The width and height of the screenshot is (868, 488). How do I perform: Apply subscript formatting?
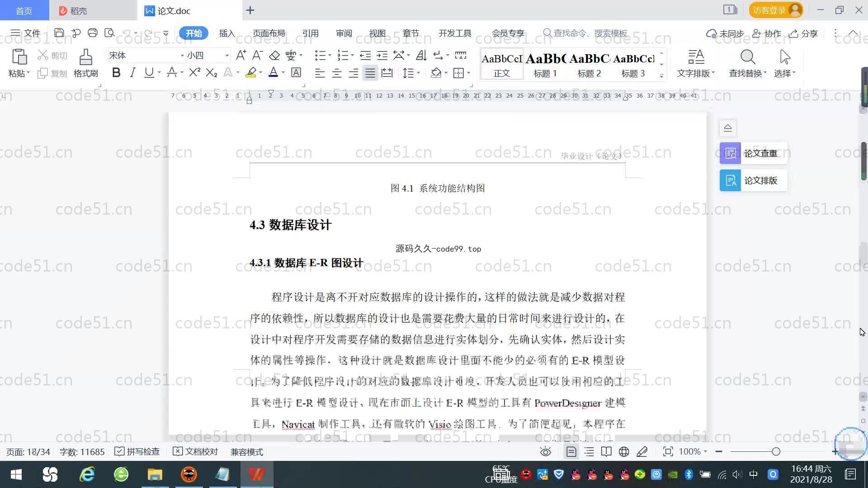212,73
